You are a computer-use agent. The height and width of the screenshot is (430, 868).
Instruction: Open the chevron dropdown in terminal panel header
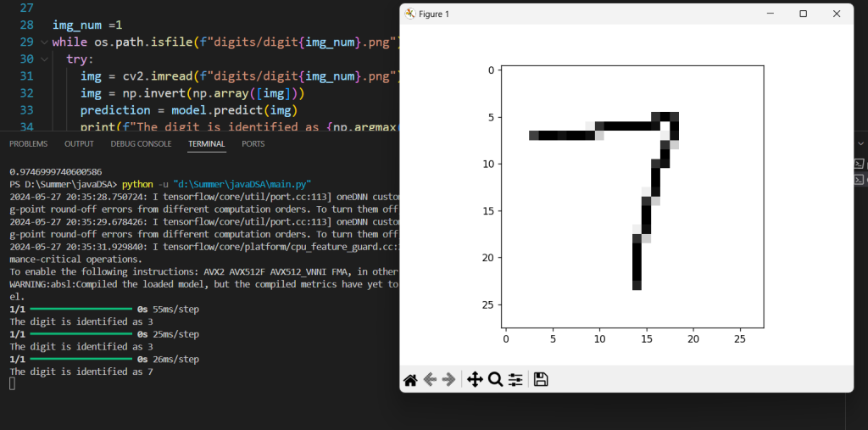click(x=860, y=143)
